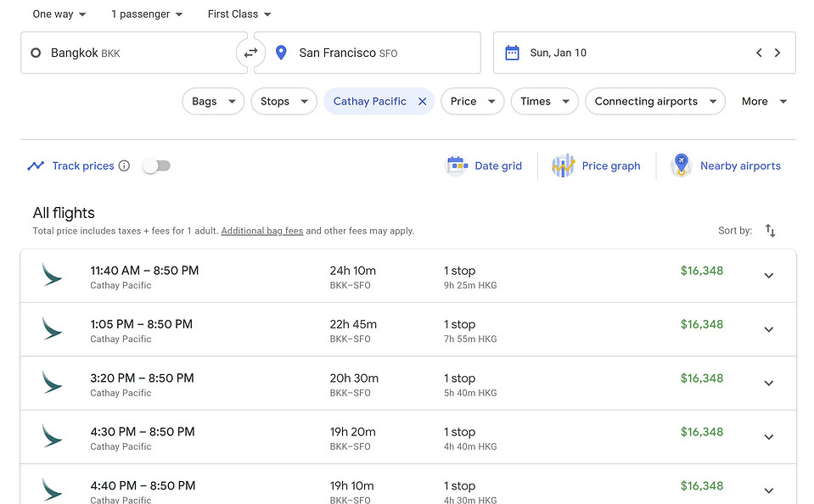
Task: Select the 3:20 PM – 8:50 PM flight time
Action: (143, 378)
